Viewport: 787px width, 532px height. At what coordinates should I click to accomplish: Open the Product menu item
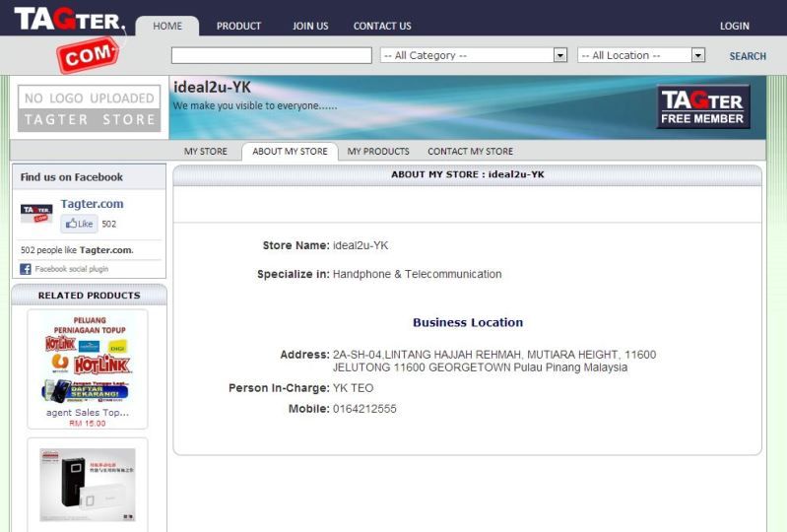click(238, 26)
